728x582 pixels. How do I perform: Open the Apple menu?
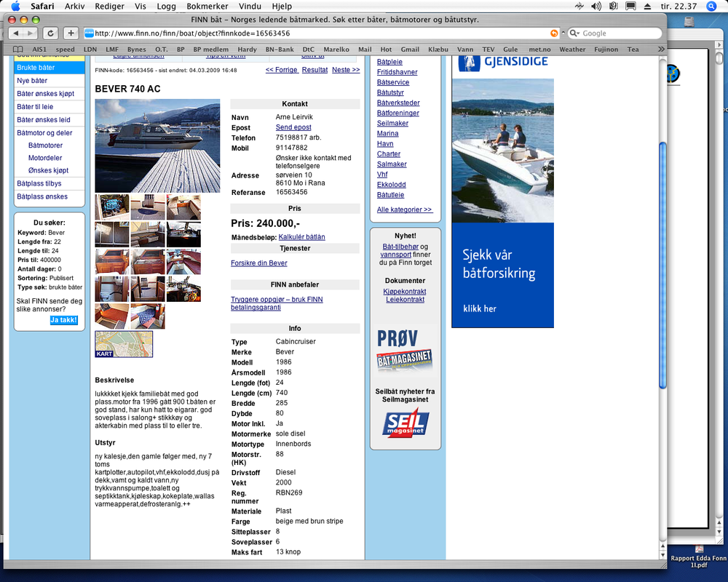tap(15, 6)
